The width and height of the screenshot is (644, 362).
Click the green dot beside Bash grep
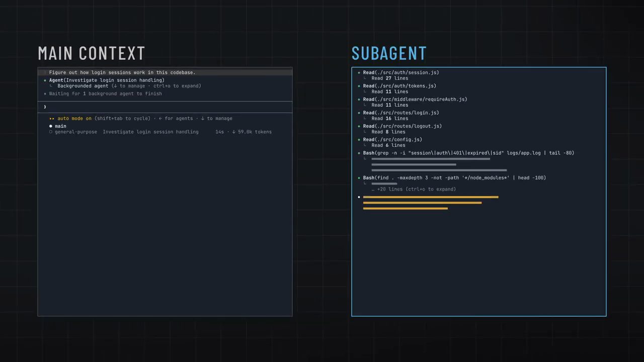[359, 153]
